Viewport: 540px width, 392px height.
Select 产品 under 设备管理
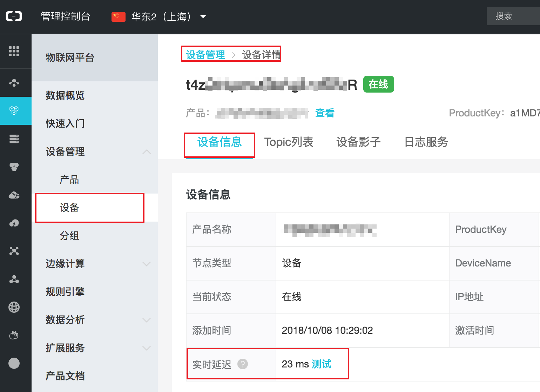(69, 180)
